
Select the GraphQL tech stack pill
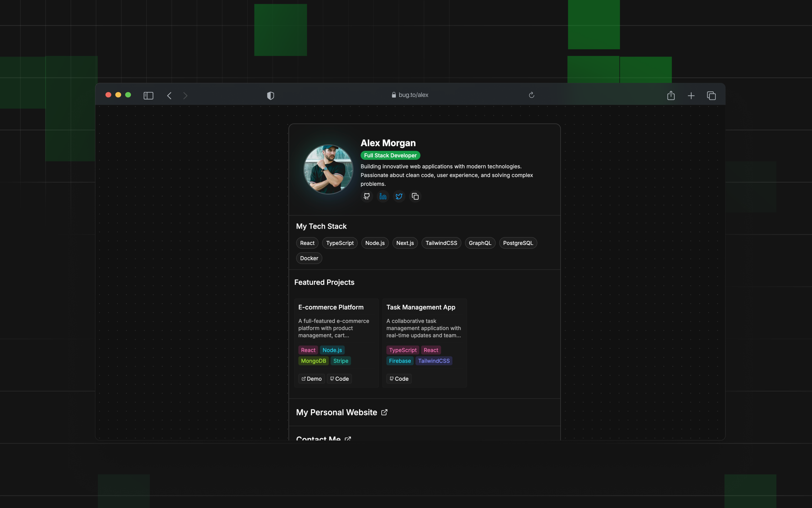(480, 243)
